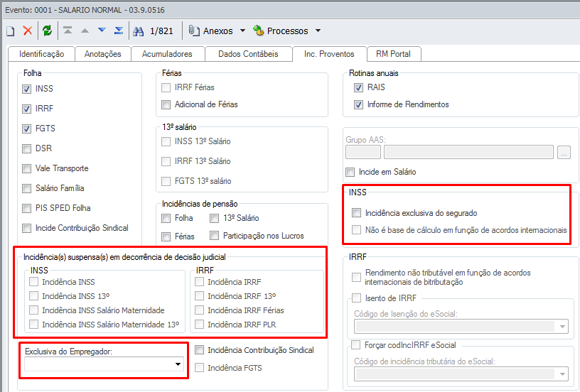Enable Forçar codIncIRRF eSocial checkbox
The width and height of the screenshot is (580, 392).
356,344
